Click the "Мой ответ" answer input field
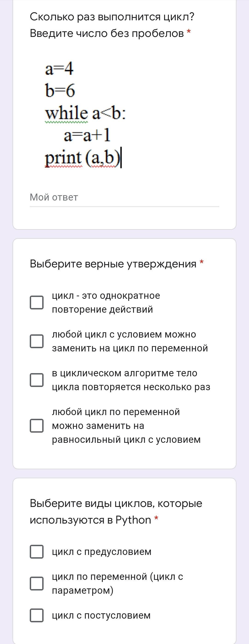The width and height of the screenshot is (249, 644). pyautogui.click(x=124, y=198)
